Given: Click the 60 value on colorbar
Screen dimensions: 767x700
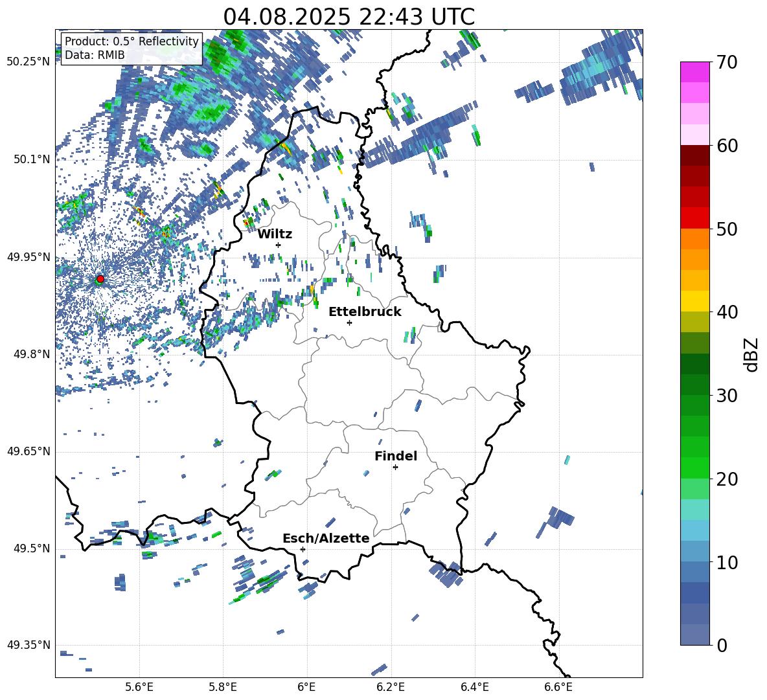Looking at the screenshot, I should (x=727, y=146).
